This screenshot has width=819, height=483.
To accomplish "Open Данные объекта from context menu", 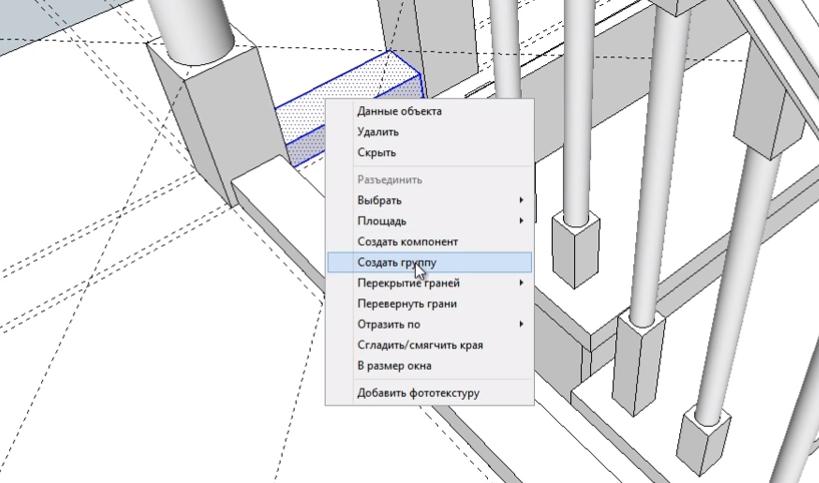I will pyautogui.click(x=429, y=111).
